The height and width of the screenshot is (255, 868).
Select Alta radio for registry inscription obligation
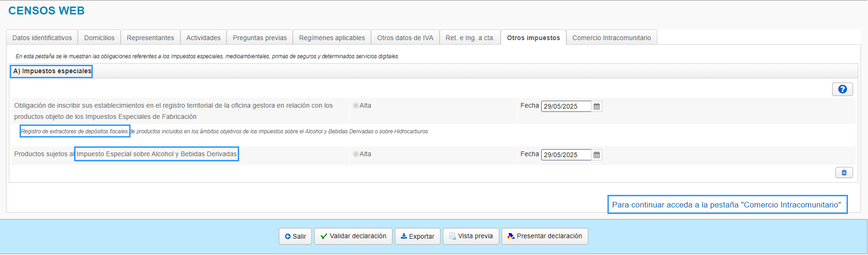(356, 106)
